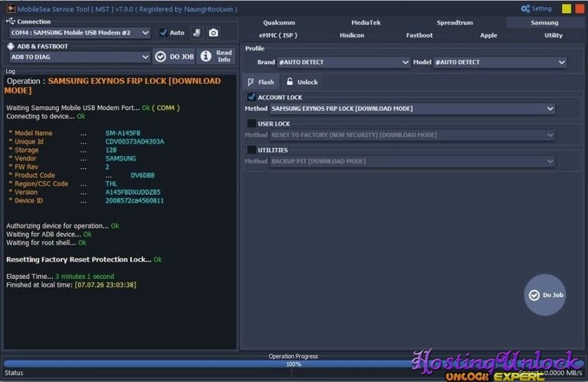Click DO JOB beside ADB TO DIAG
Viewport: 588px width, 382px height.
(x=175, y=57)
